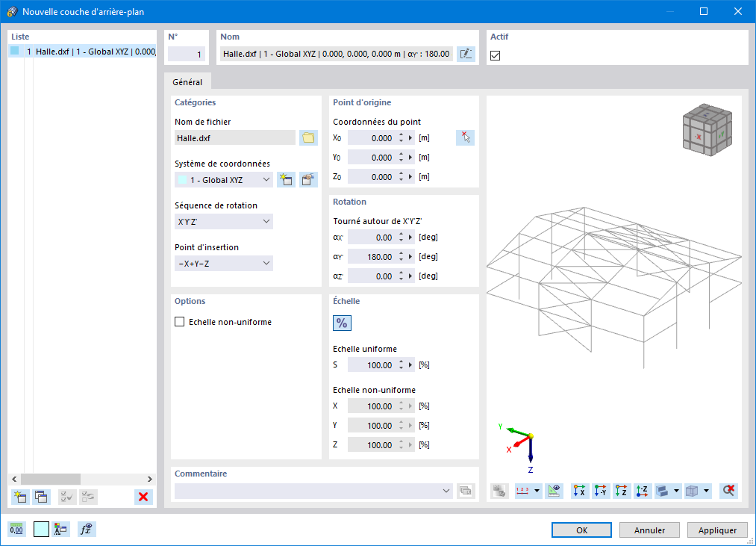
Task: Click the dimension view icon in preview
Action: (554, 491)
